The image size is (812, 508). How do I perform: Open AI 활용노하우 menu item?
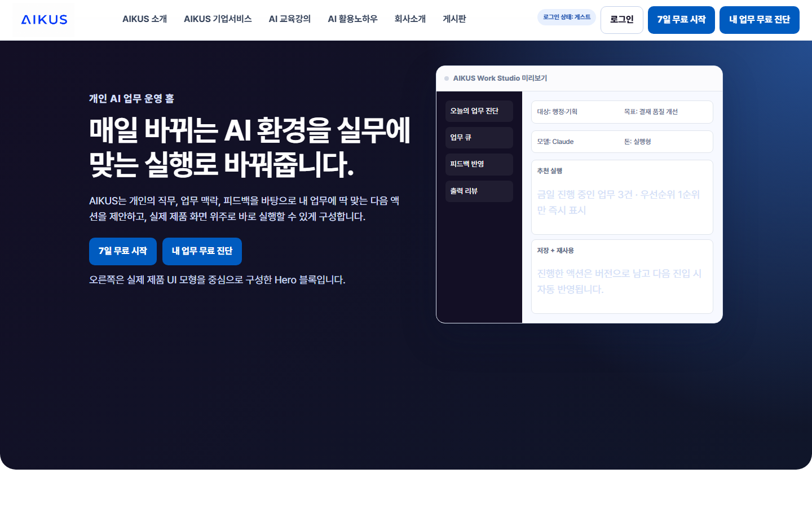[x=353, y=19]
